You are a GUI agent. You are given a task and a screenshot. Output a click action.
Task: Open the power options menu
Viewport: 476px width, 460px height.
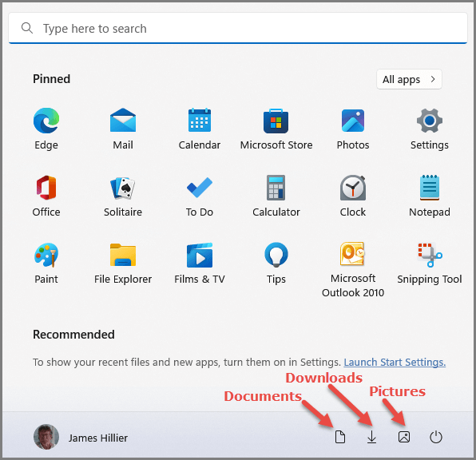point(435,437)
